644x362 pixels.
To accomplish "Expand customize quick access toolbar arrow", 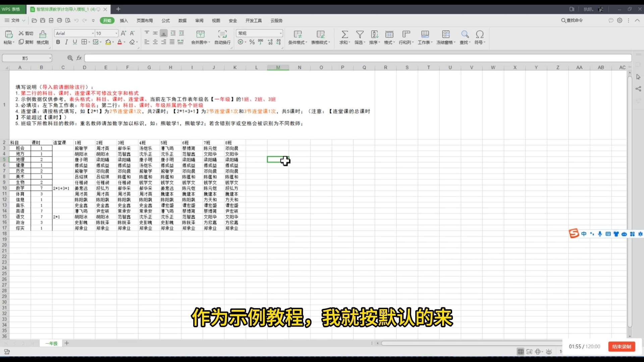I will (93, 20).
